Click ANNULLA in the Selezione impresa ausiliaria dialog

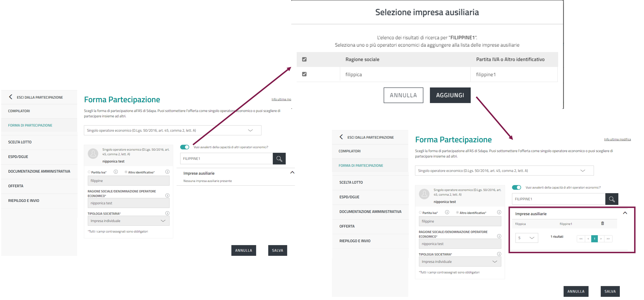click(x=403, y=95)
